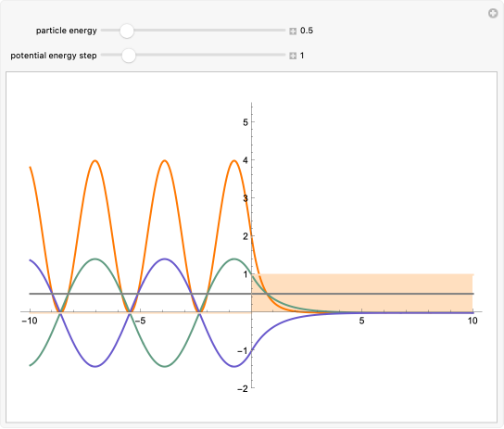
Task: Click the particle energy label
Action: pyautogui.click(x=66, y=31)
